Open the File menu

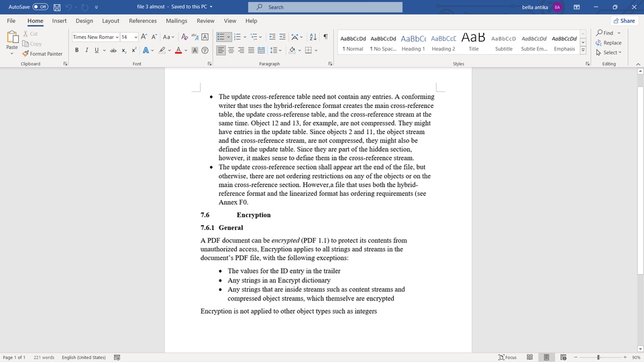pyautogui.click(x=11, y=21)
